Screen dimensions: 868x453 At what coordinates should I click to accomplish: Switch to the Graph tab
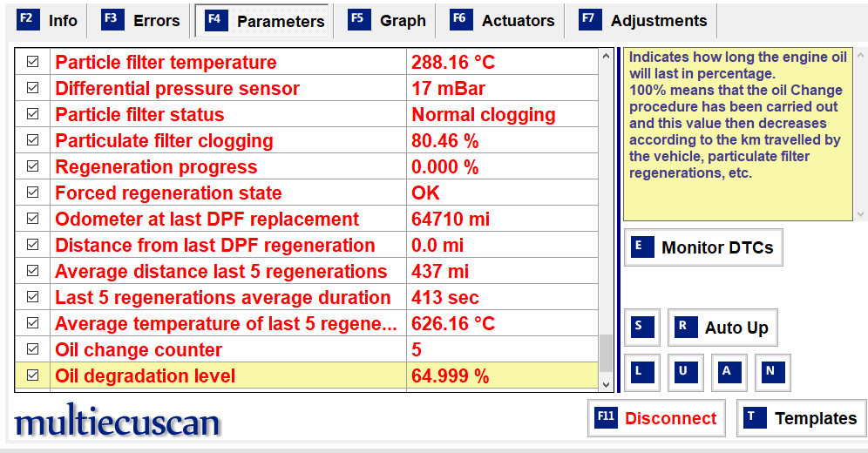click(388, 21)
